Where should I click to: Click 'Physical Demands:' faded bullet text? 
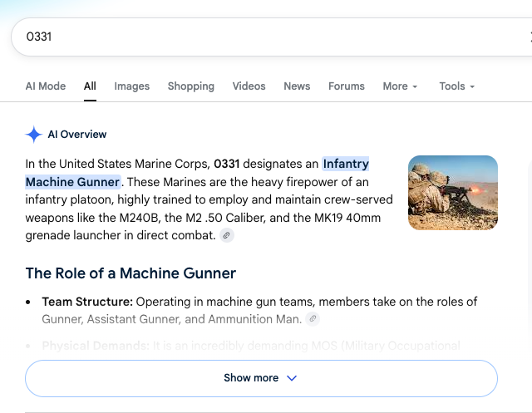pyautogui.click(x=96, y=346)
